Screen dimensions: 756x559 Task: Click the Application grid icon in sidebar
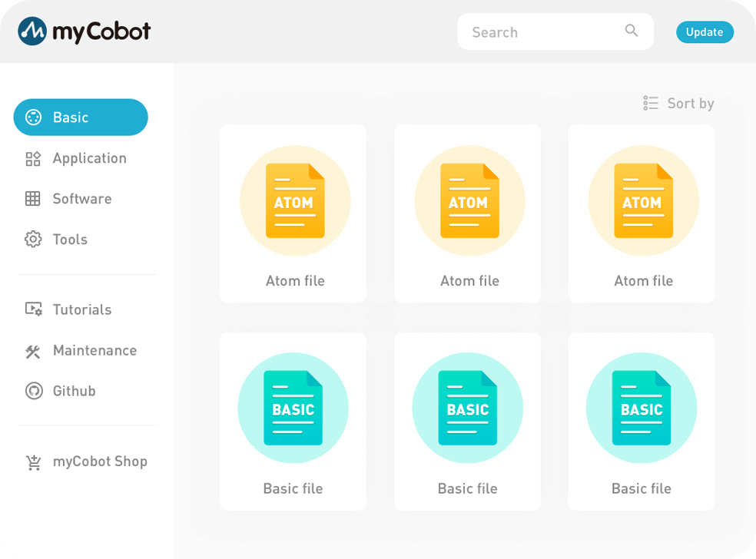pos(33,159)
